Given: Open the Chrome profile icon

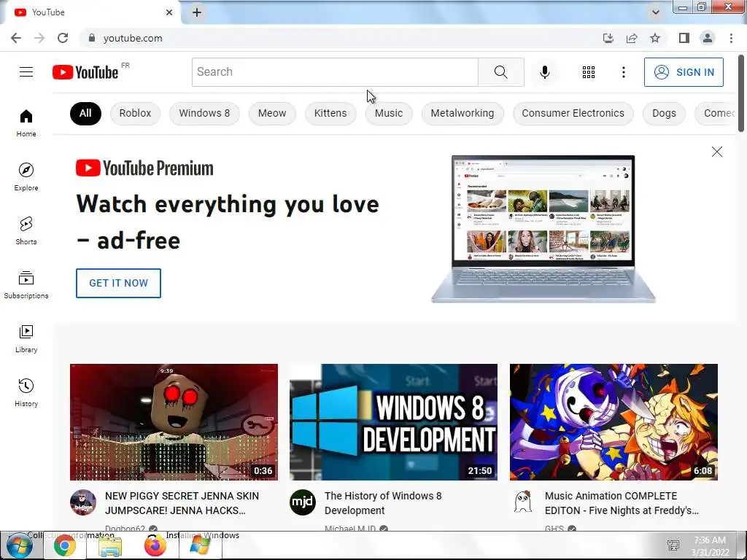Looking at the screenshot, I should tap(708, 38).
